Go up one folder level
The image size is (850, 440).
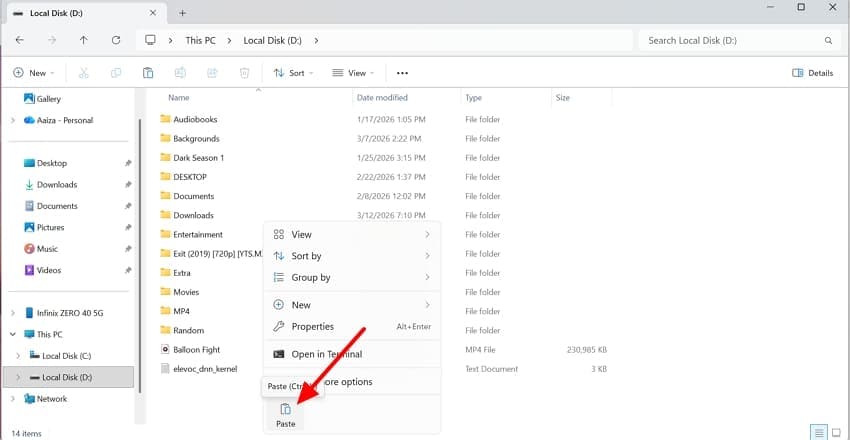(x=83, y=40)
